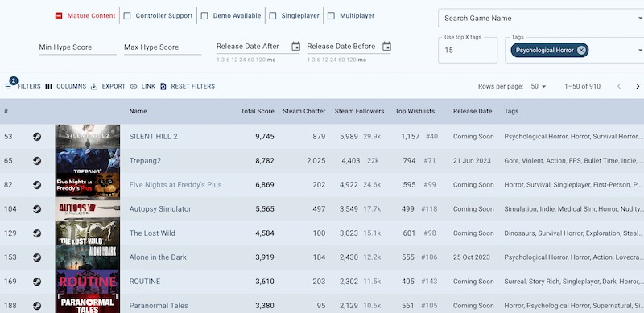Go to the next results page
Viewport: 644px width, 313px height.
pos(638,86)
